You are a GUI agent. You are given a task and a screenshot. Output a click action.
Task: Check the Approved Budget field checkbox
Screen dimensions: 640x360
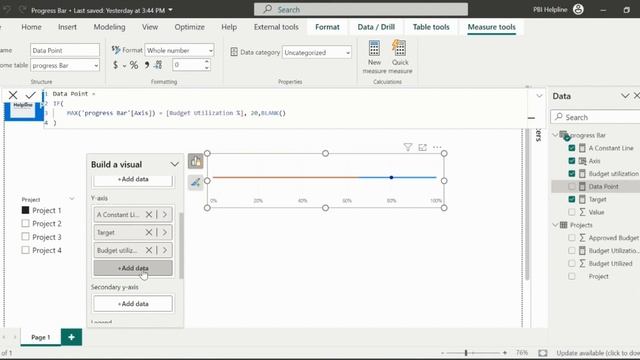point(571,238)
